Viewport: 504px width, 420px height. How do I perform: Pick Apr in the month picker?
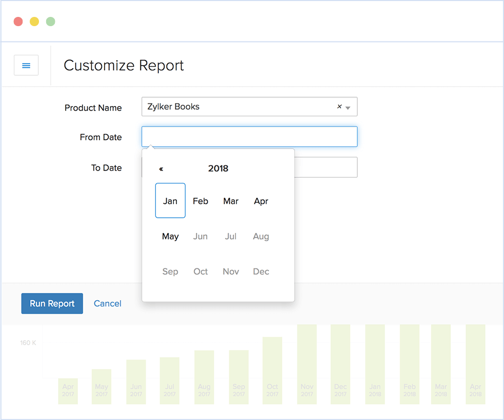tap(261, 201)
